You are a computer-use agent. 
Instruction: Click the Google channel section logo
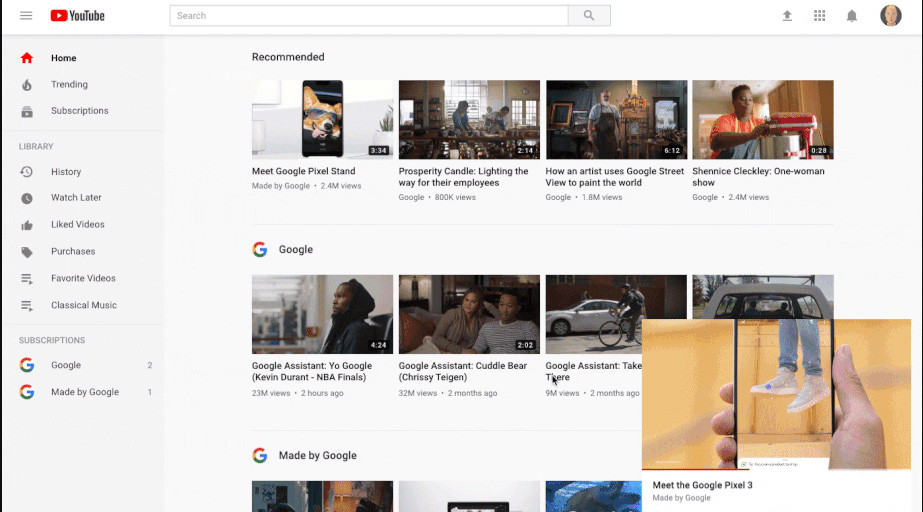pos(260,250)
